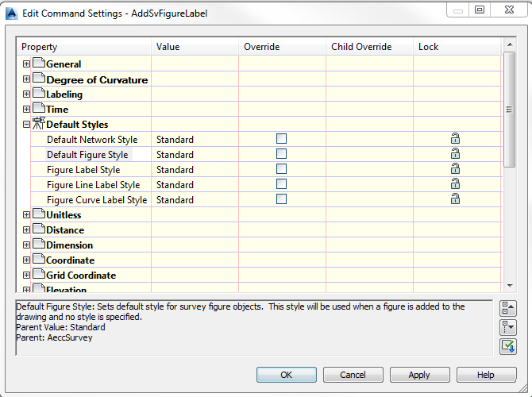Click the green checkmark apply-to-children icon
The height and width of the screenshot is (397, 532).
[x=508, y=346]
